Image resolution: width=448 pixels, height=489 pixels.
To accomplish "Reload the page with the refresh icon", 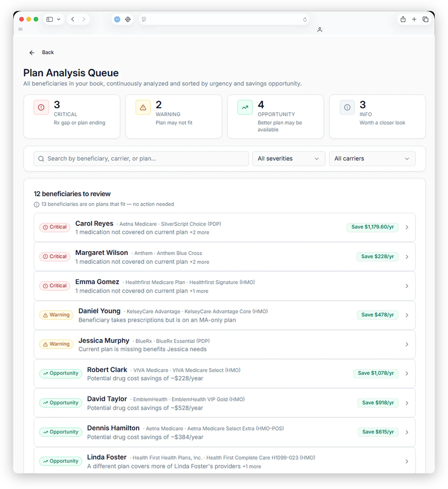I will pos(305,19).
